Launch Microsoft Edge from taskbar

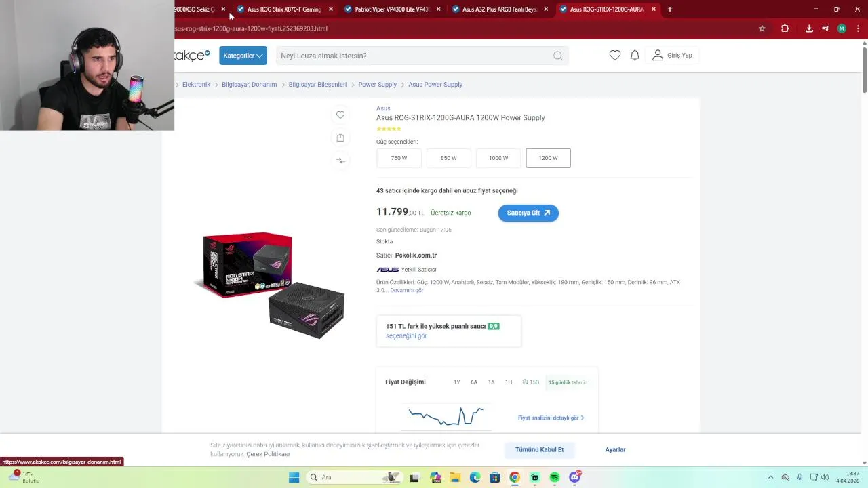(475, 477)
